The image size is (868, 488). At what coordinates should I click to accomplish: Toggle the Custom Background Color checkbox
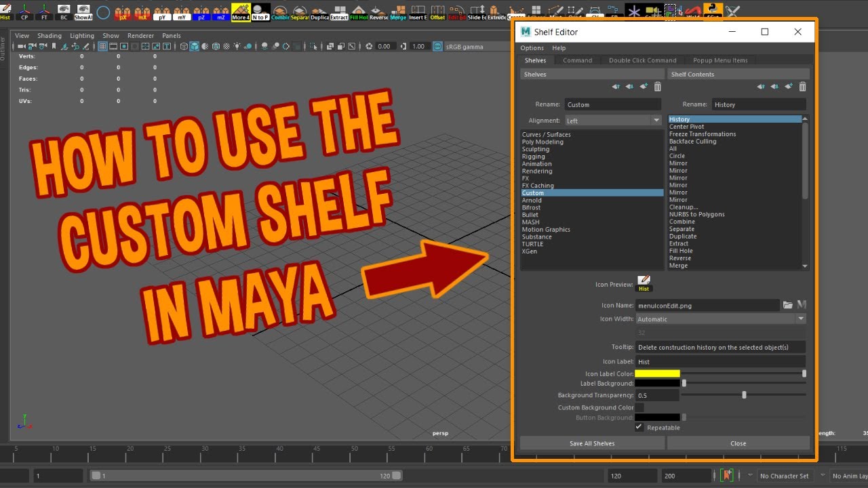point(639,407)
